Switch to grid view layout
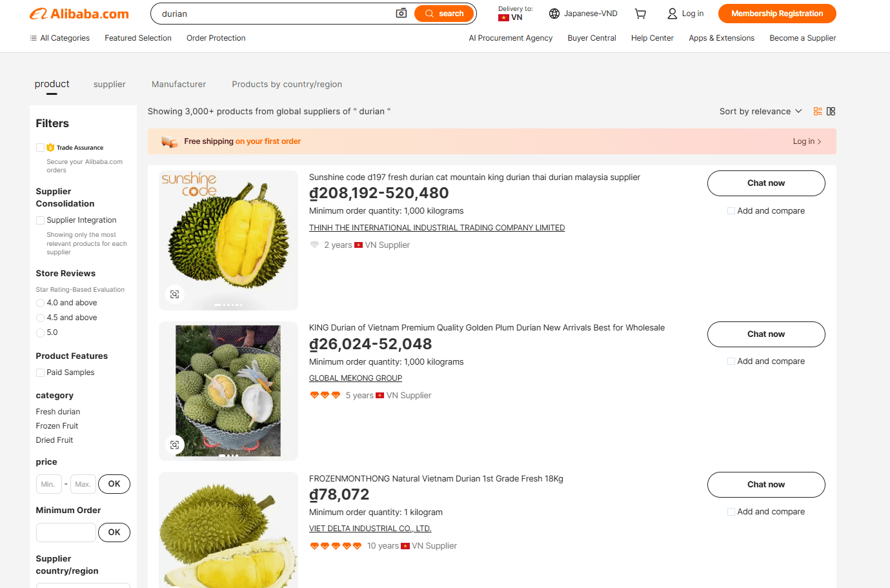890x588 pixels. click(x=831, y=112)
